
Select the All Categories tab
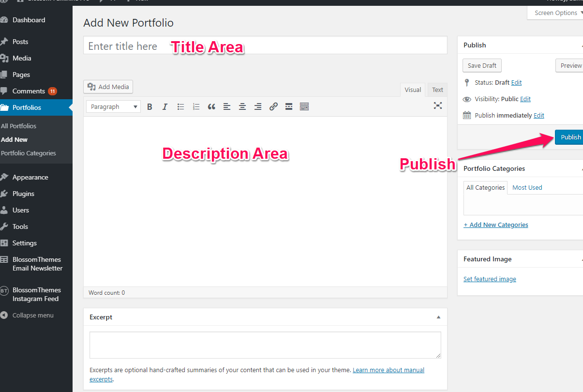click(x=485, y=188)
